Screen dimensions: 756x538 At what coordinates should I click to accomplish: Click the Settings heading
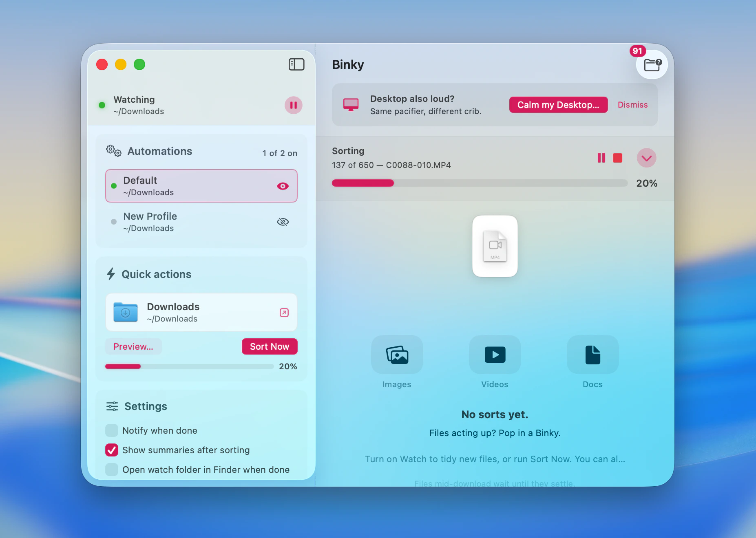(x=146, y=406)
